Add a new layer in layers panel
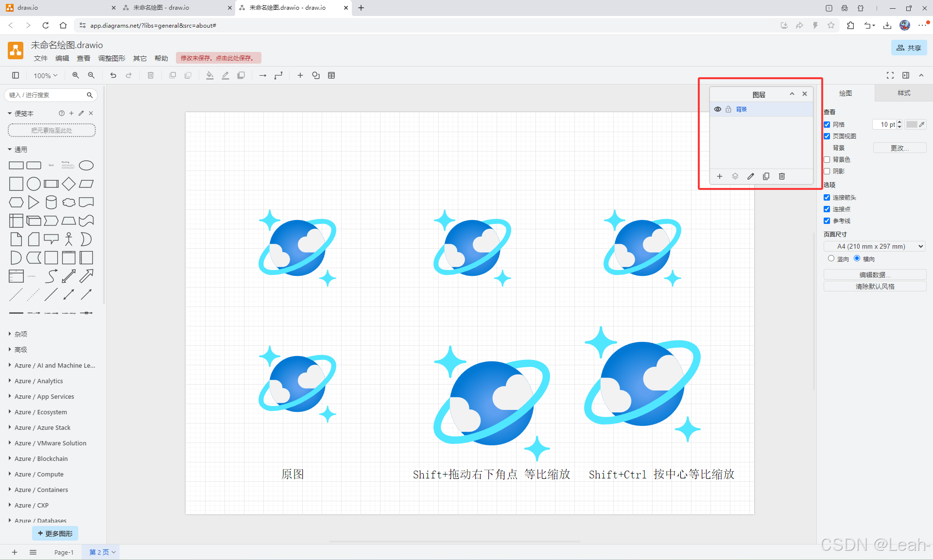Image resolution: width=933 pixels, height=560 pixels. [x=720, y=176]
